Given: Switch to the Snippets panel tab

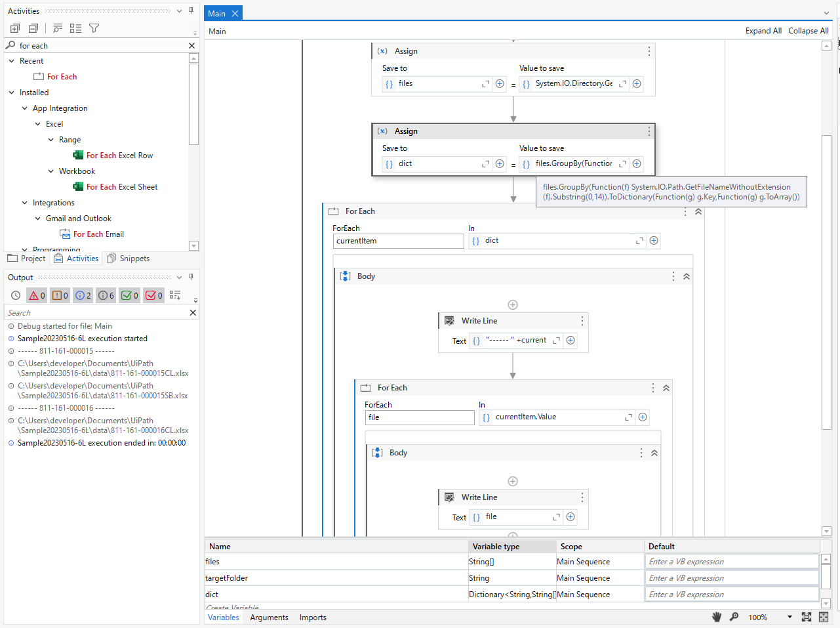Looking at the screenshot, I should click(x=129, y=259).
